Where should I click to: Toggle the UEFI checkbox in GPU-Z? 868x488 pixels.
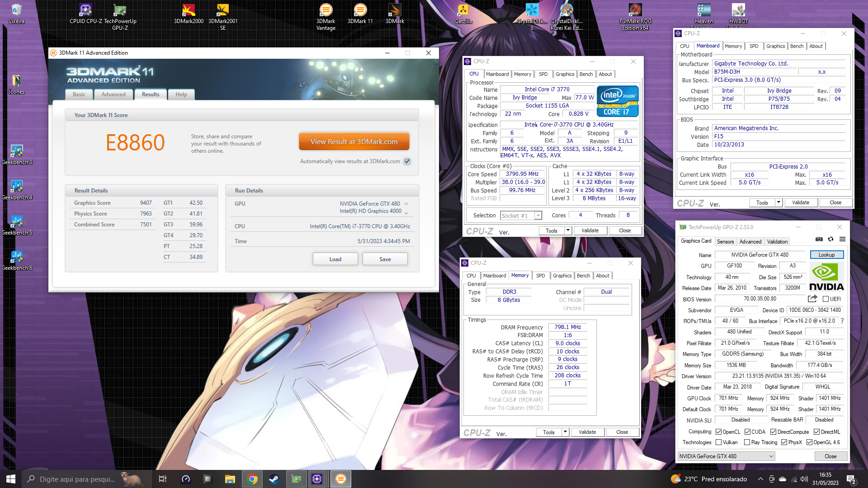coord(826,299)
